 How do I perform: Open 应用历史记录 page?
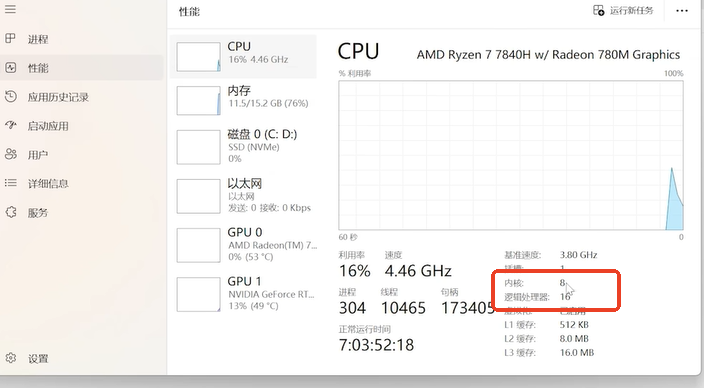pyautogui.click(x=82, y=97)
